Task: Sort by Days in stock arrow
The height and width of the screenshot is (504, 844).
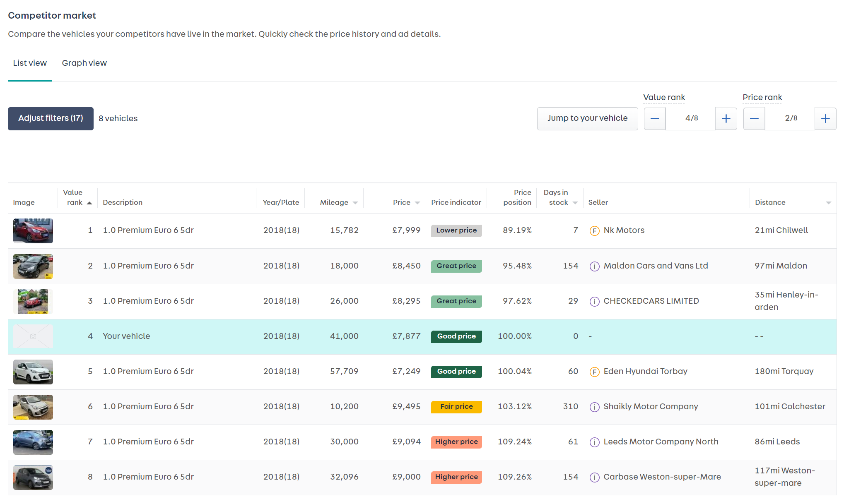Action: point(575,203)
